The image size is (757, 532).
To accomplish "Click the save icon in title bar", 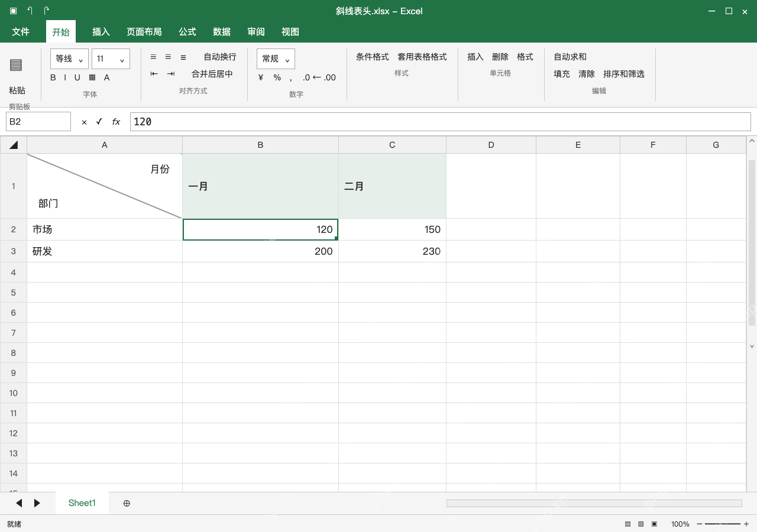I will (x=13, y=11).
